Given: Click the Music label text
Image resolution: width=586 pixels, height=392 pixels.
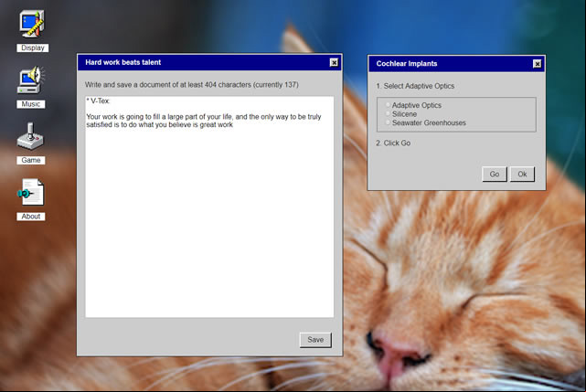Looking at the screenshot, I should [x=31, y=104].
